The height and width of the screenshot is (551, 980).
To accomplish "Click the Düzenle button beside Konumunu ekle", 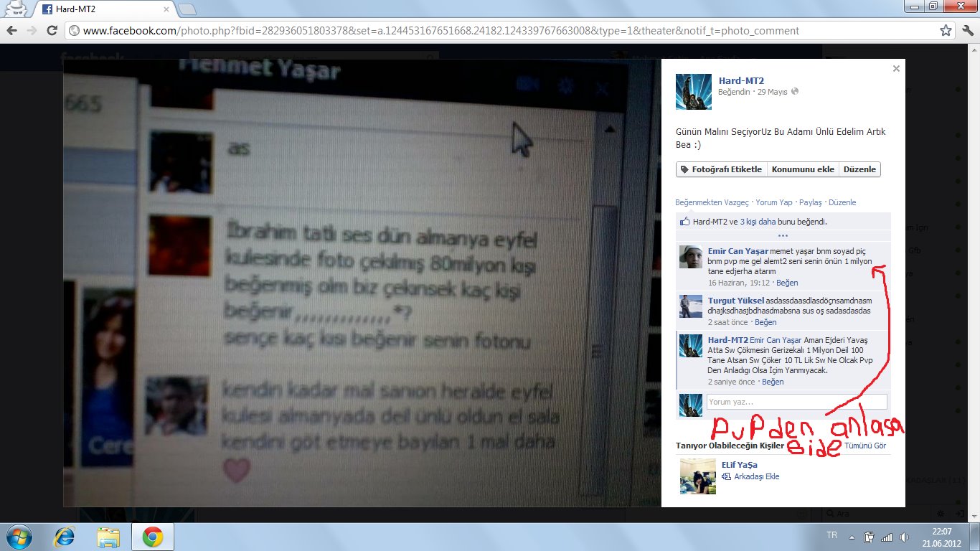I will [x=859, y=169].
